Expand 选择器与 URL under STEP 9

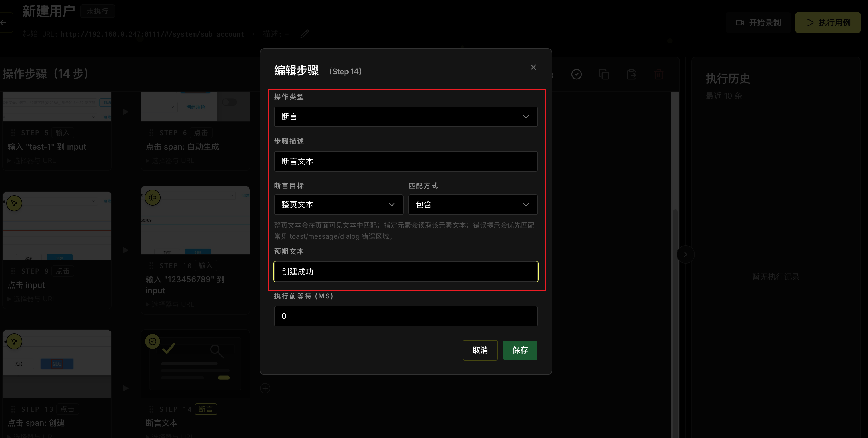click(32, 299)
